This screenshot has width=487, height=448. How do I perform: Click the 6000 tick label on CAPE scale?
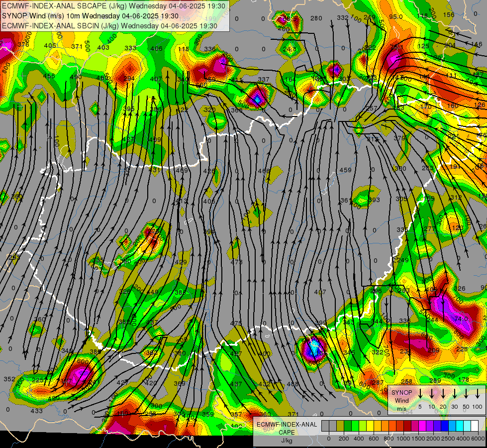pyautogui.click(x=478, y=439)
